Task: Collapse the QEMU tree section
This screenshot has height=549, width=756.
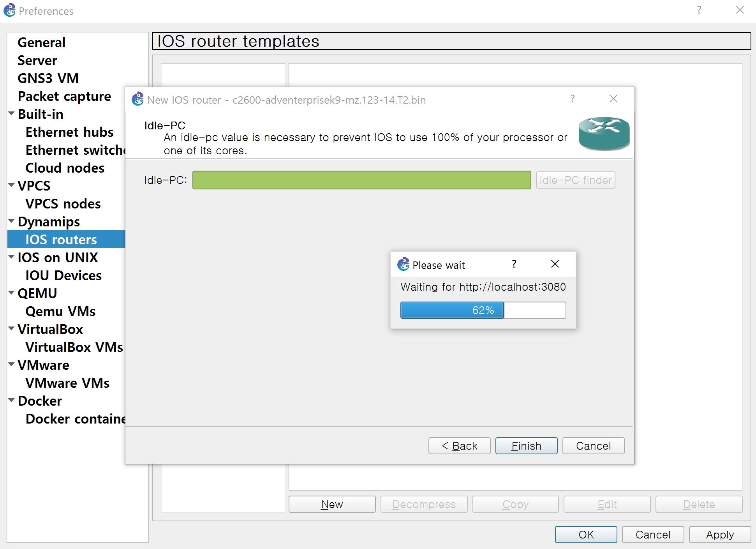Action: tap(11, 293)
